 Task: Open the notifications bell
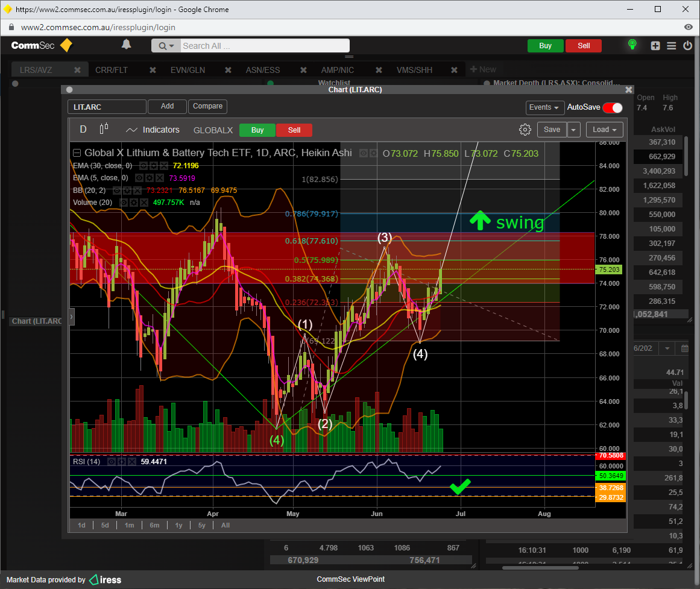127,44
